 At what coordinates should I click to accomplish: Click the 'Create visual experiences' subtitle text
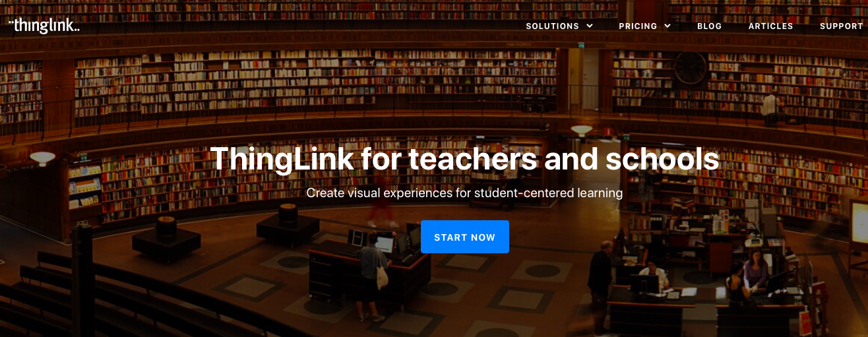pos(464,193)
